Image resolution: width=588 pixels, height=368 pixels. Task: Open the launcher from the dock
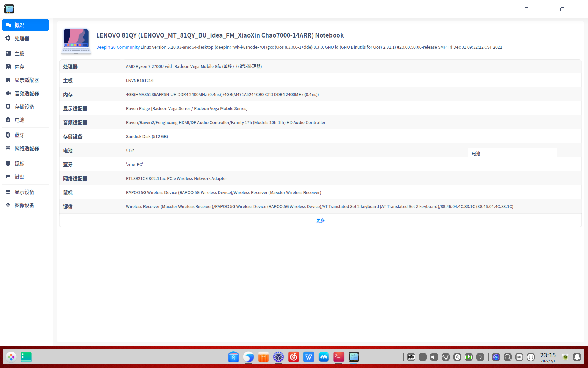click(x=11, y=357)
